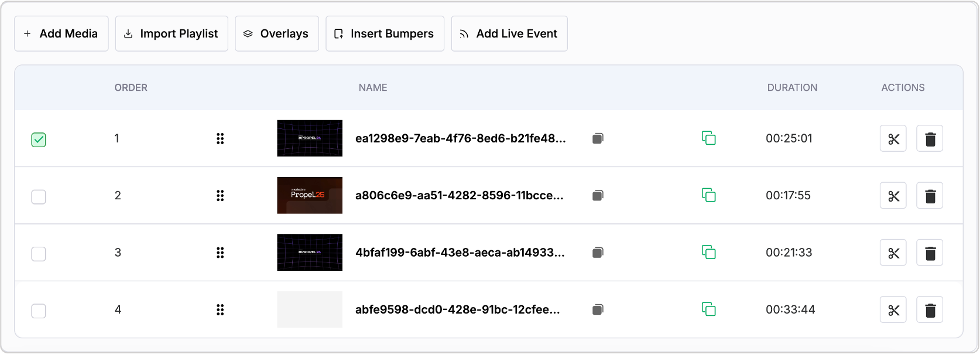Click scissors icon for a806c6e9 row
This screenshot has height=354, width=980.
click(x=893, y=196)
